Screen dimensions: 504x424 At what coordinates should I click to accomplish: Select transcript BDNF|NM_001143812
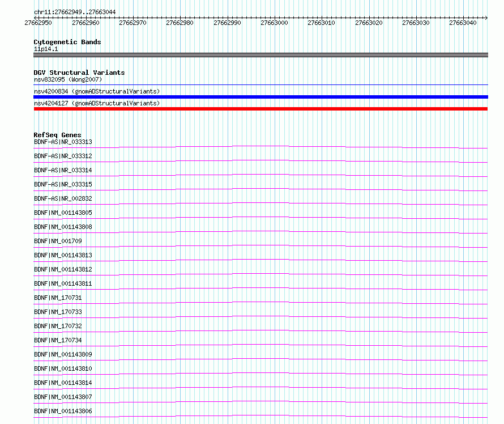[x=63, y=269]
